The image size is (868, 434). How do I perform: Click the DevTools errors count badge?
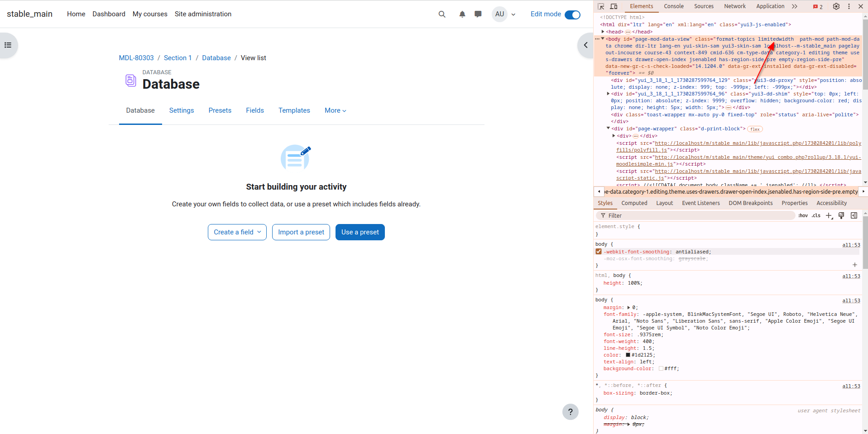pos(818,7)
